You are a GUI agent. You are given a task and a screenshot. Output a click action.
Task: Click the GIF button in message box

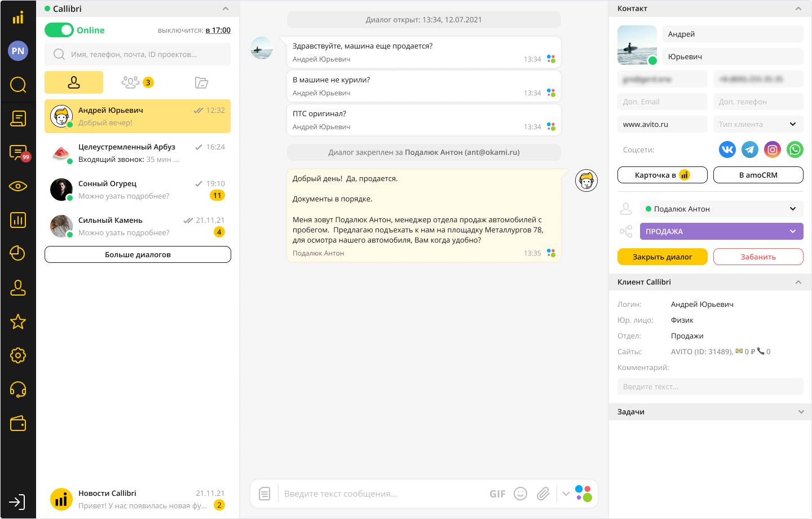pos(497,494)
